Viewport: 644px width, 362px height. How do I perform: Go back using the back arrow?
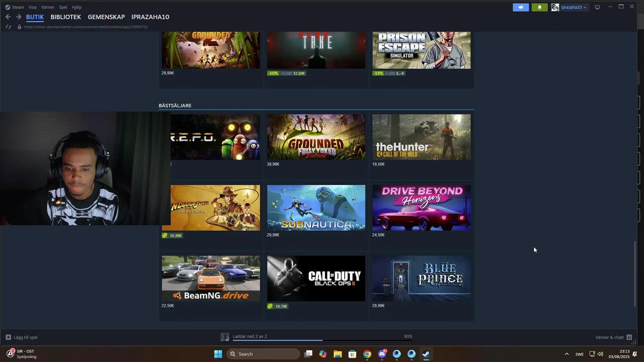[8, 17]
